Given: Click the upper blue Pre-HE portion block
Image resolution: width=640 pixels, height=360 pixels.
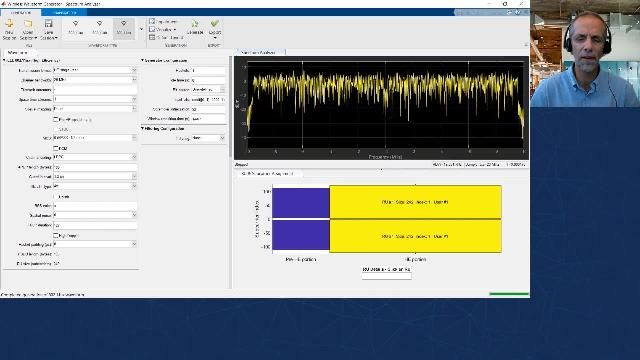Looking at the screenshot, I should [301, 203].
